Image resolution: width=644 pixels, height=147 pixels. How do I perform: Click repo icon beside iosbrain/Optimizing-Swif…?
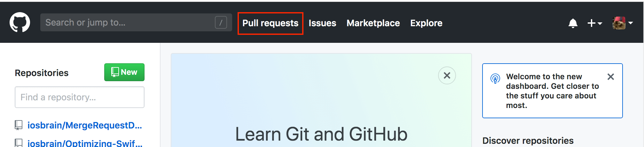19,143
